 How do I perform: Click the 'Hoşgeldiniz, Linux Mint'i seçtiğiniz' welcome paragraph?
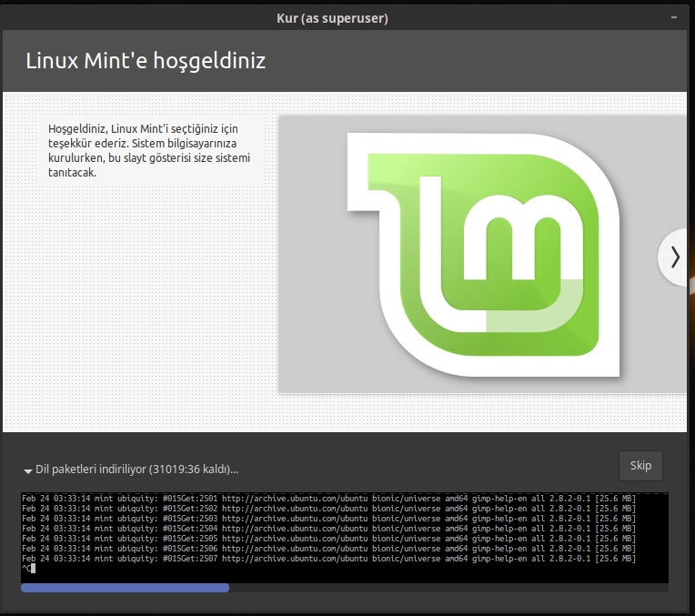point(149,150)
